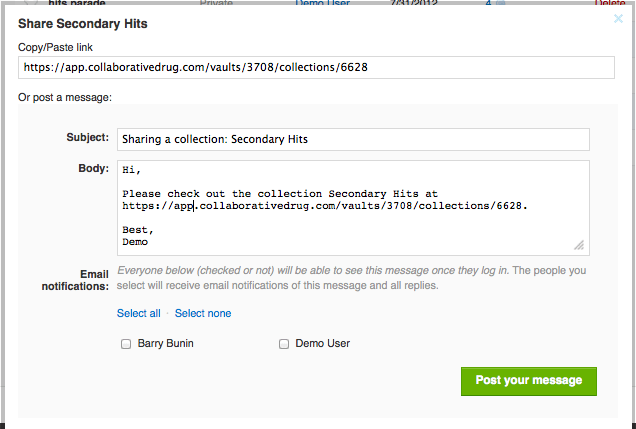
Task: Click the red Delete link behind dialog
Action: click(610, 3)
